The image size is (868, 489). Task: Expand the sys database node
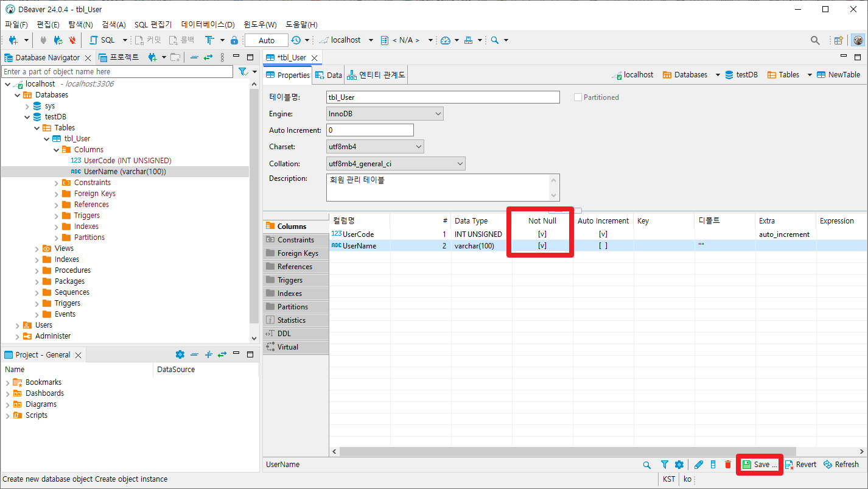coord(27,106)
